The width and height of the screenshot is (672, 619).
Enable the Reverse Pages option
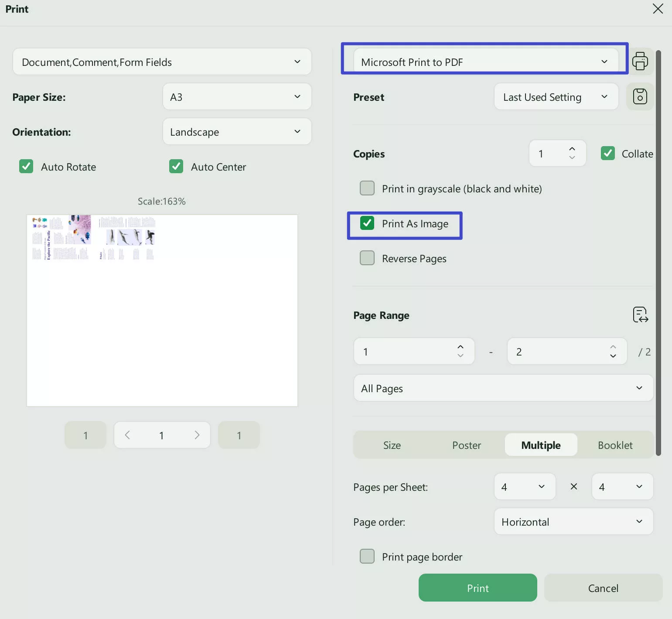(367, 258)
